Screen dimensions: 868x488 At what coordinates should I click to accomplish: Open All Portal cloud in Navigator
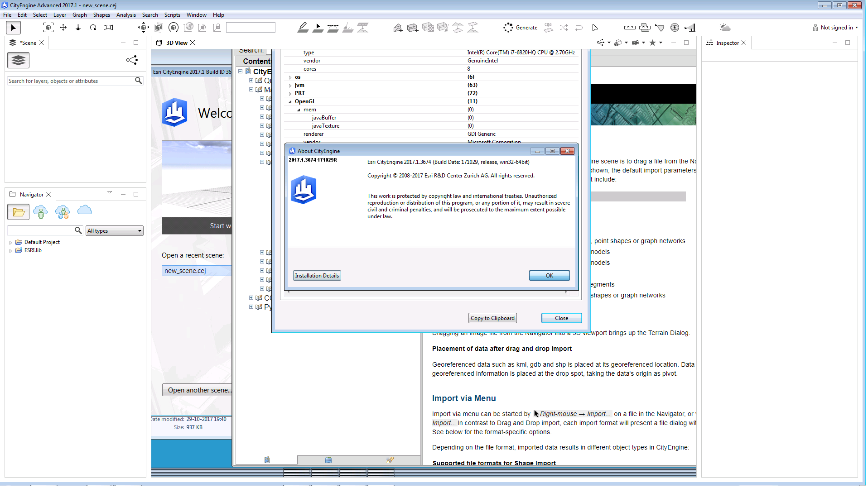85,210
